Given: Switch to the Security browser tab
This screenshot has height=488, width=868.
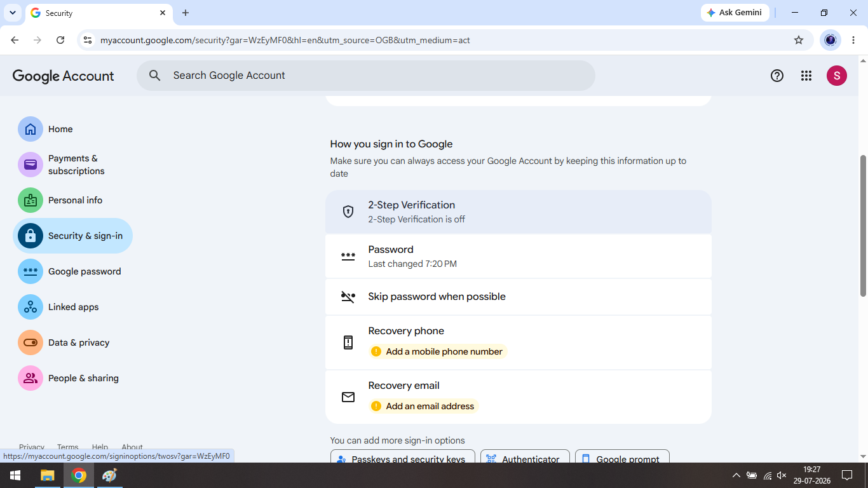Looking at the screenshot, I should 98,13.
